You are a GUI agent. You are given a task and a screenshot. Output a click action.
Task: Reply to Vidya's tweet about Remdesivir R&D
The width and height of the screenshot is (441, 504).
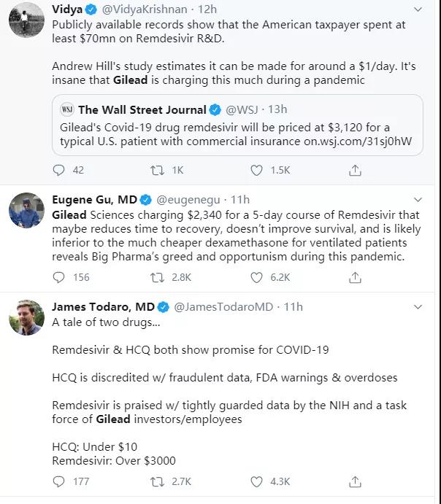pyautogui.click(x=58, y=170)
